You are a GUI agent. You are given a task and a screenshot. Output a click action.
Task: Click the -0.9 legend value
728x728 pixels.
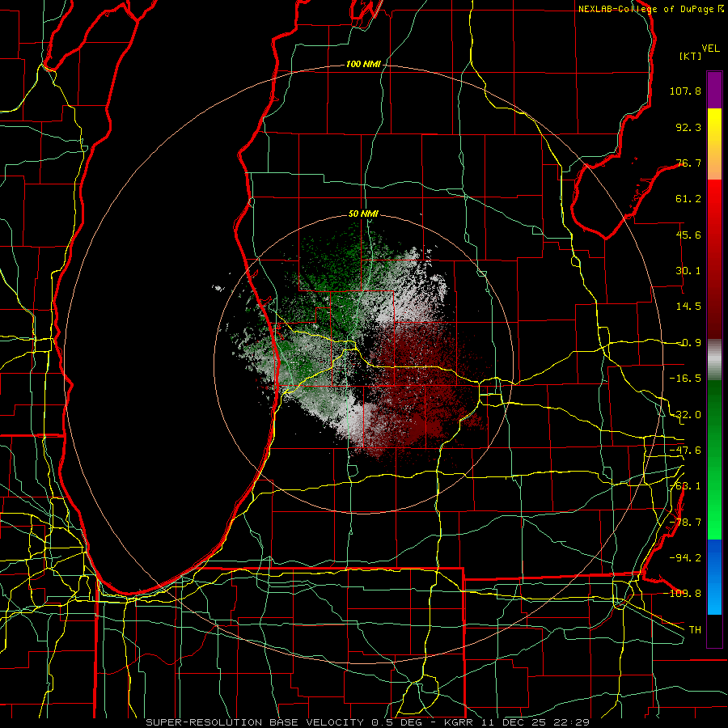point(688,343)
